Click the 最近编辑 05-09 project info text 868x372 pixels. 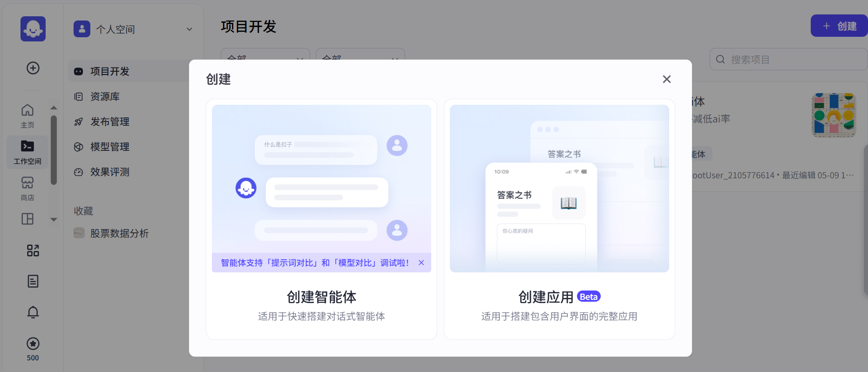coord(818,176)
